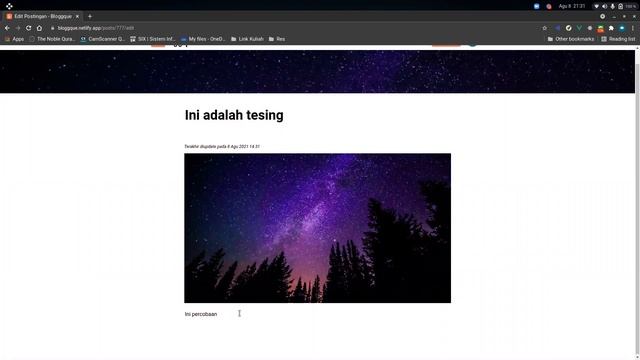
Task: Click the site lock icon in address bar
Action: click(x=52, y=28)
